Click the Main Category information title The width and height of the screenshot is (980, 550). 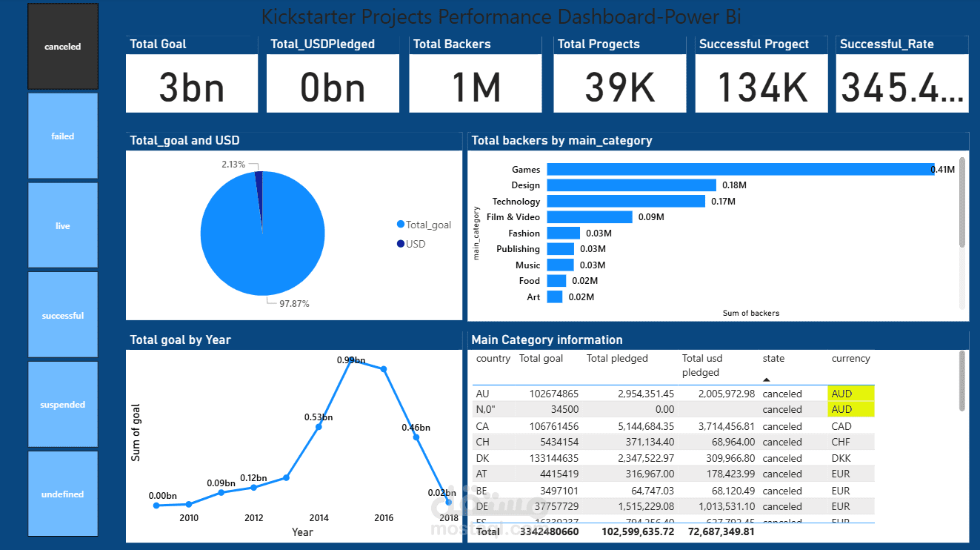coord(547,339)
